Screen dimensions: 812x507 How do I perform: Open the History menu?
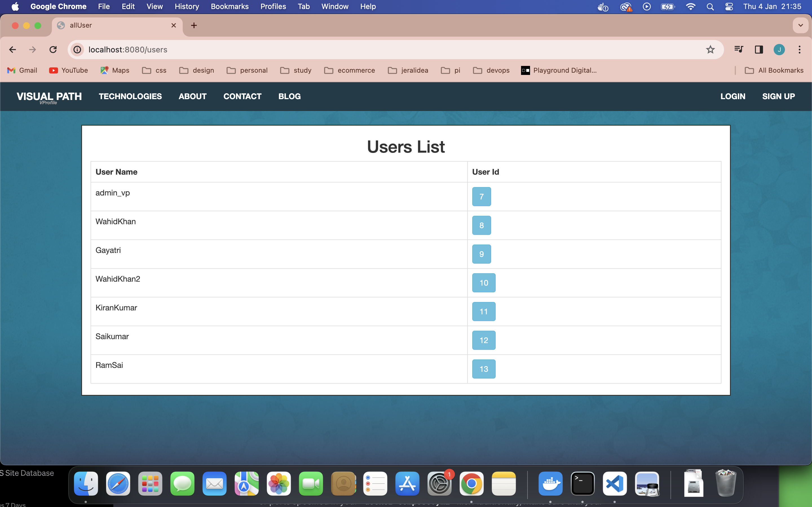[x=187, y=7]
